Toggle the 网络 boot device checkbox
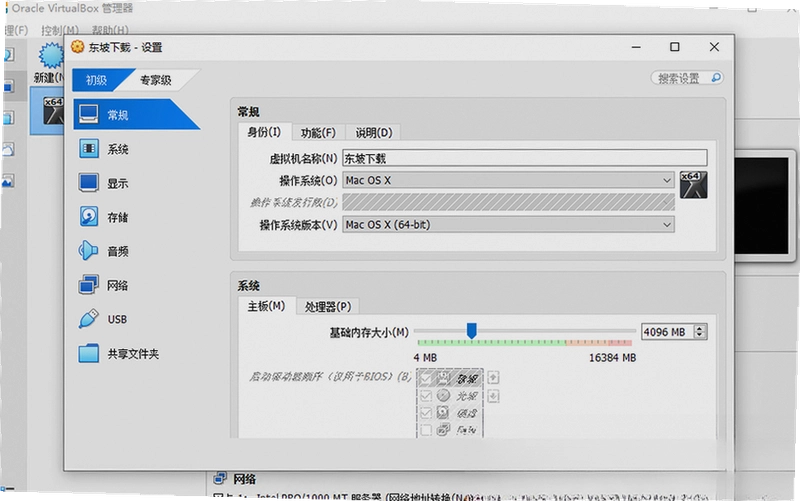Image resolution: width=800 pixels, height=501 pixels. click(426, 430)
